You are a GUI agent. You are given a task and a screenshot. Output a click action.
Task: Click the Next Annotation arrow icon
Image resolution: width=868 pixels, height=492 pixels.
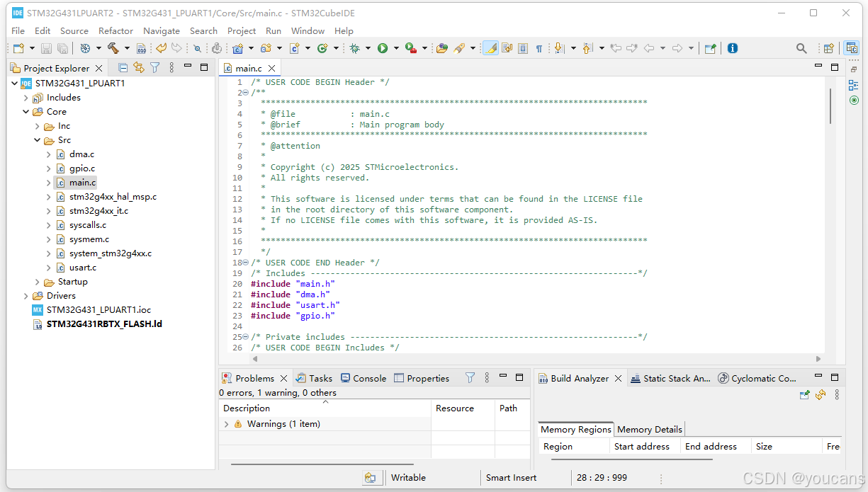click(558, 48)
